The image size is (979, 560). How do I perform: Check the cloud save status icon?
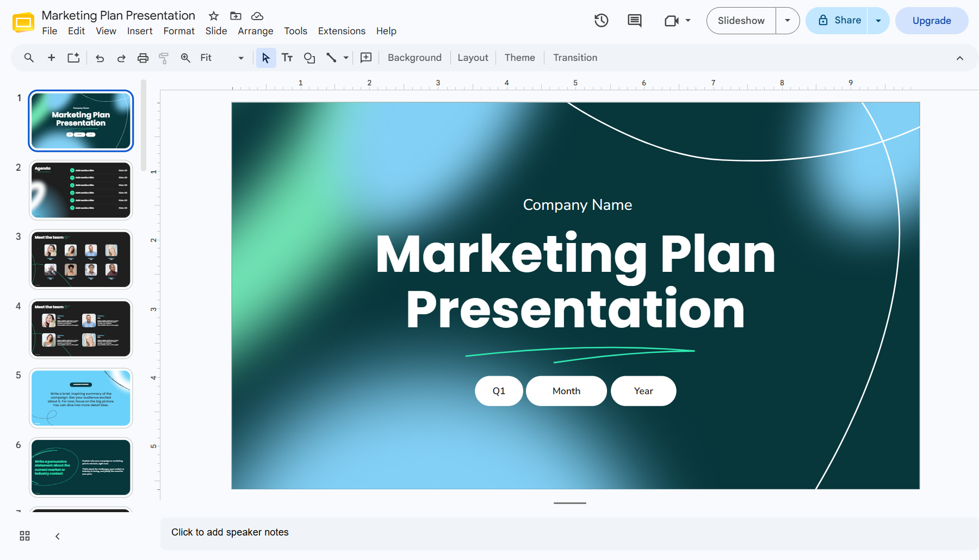point(257,16)
